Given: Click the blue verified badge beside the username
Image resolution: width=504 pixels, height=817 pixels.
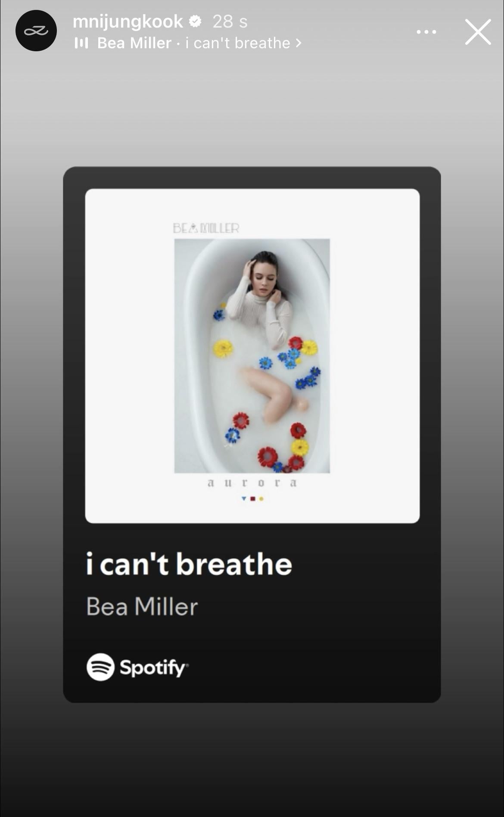Looking at the screenshot, I should pos(195,21).
